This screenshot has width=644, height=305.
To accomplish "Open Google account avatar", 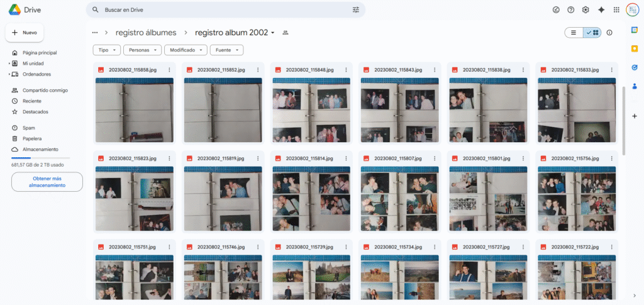I will [632, 10].
